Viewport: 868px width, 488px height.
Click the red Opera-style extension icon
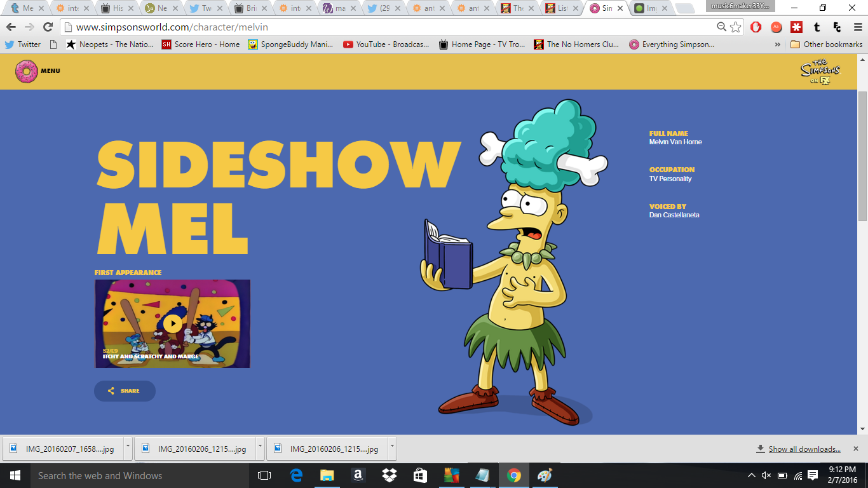(x=756, y=27)
